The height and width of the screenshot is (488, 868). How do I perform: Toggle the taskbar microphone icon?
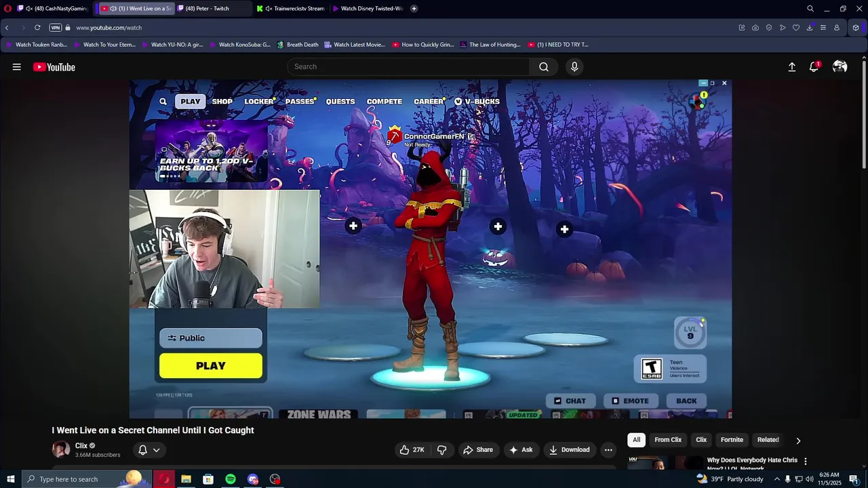click(787, 479)
